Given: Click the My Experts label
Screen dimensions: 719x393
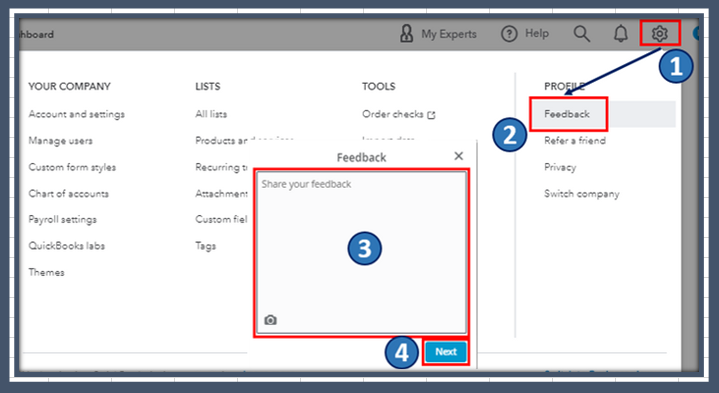Looking at the screenshot, I should pos(449,34).
